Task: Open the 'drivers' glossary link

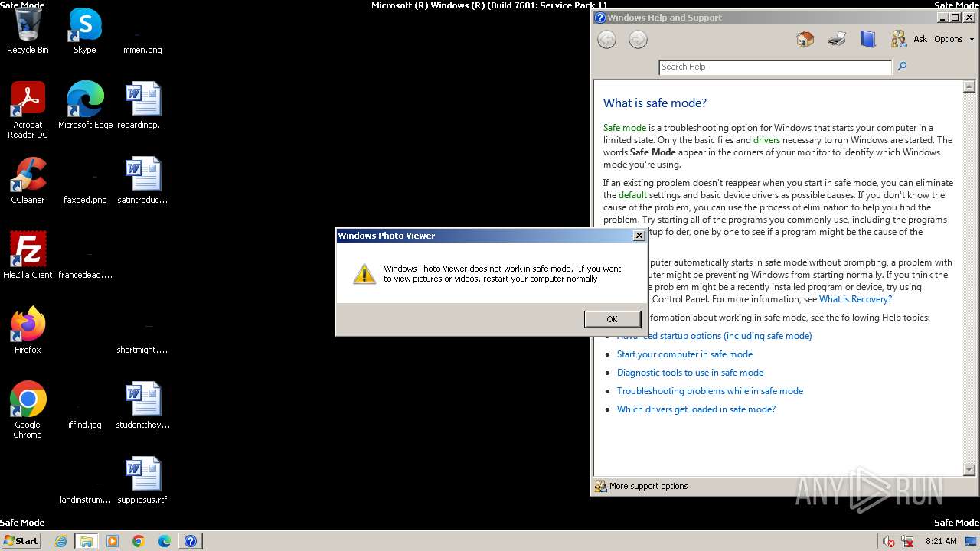Action: point(766,140)
